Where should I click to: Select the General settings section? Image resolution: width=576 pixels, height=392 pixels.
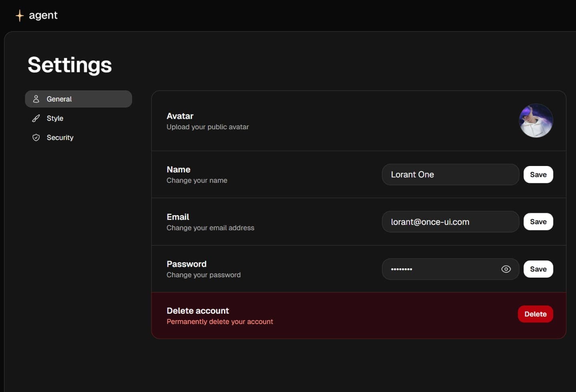pos(59,99)
